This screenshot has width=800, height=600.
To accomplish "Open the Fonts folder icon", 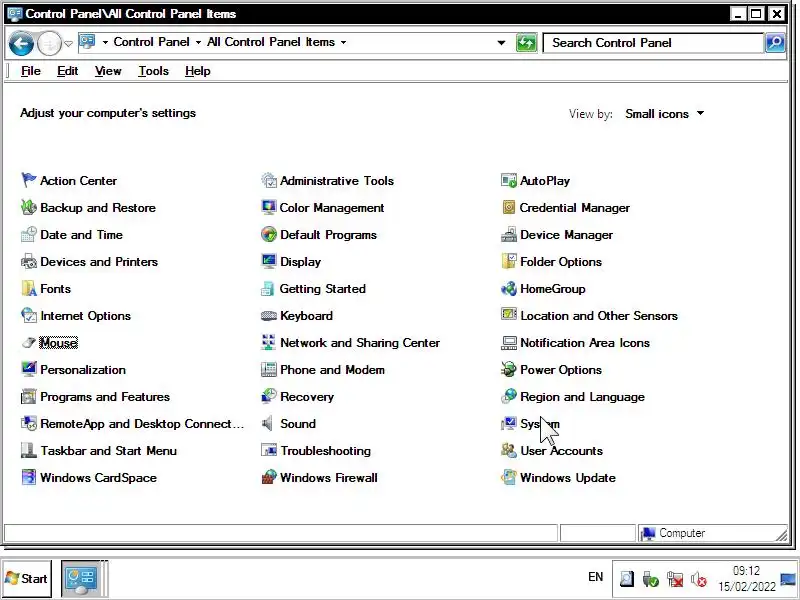I will [29, 288].
